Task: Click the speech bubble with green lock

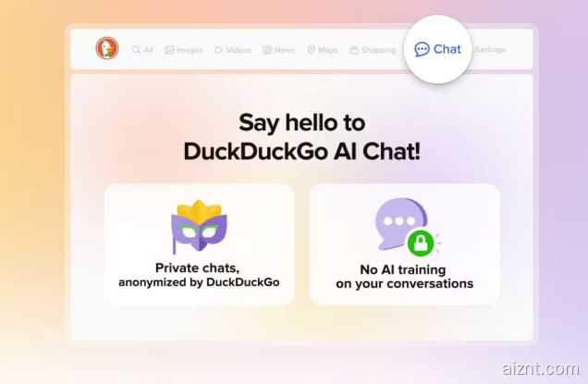Action: coord(407,227)
